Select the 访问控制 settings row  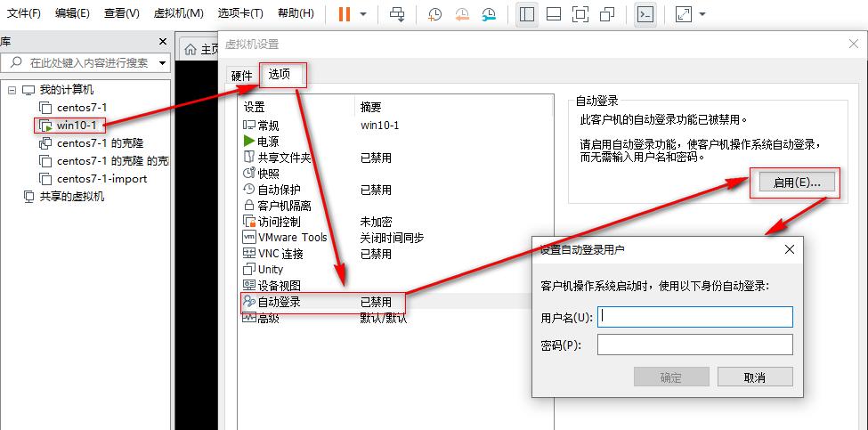pos(395,222)
